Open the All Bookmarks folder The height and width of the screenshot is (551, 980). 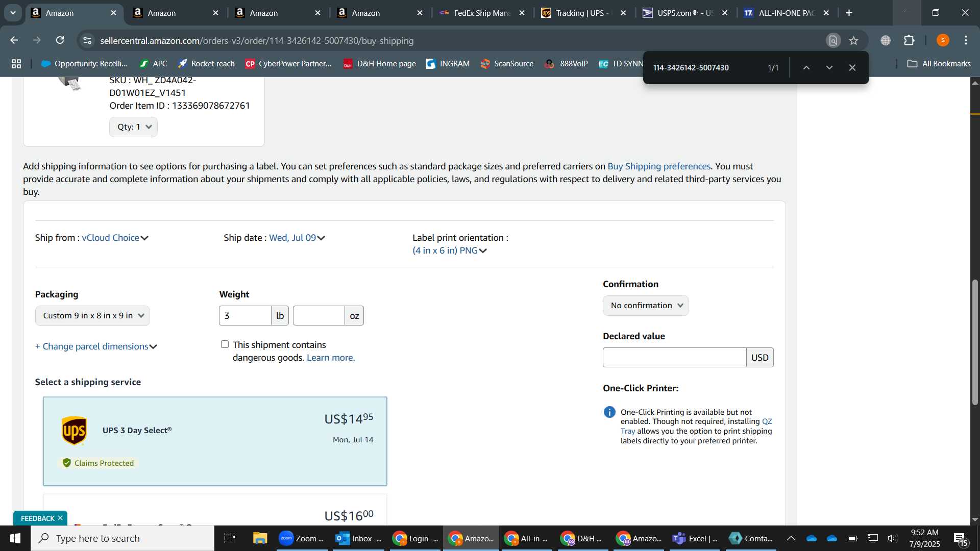[939, 64]
